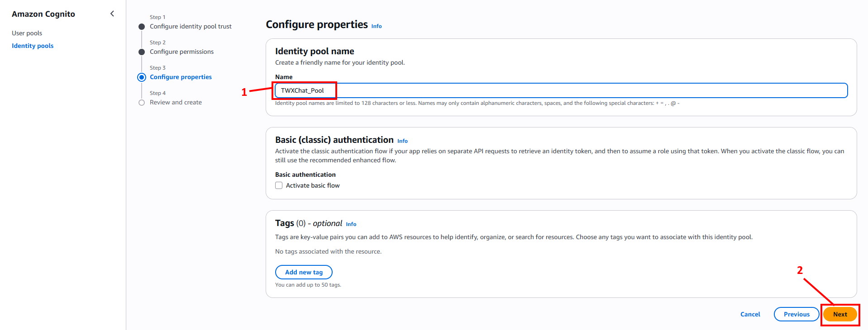The height and width of the screenshot is (330, 868).
Task: Open User pools in sidebar
Action: pos(27,33)
